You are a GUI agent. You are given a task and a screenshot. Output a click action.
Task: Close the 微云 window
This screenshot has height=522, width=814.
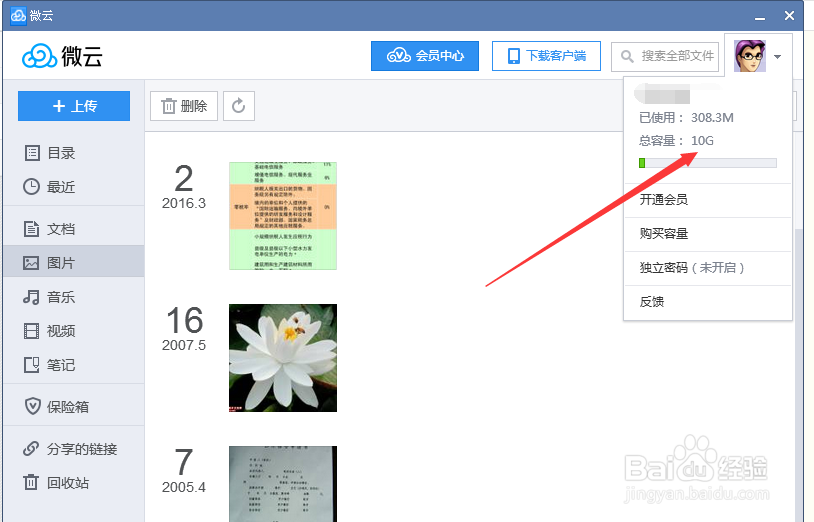click(790, 16)
